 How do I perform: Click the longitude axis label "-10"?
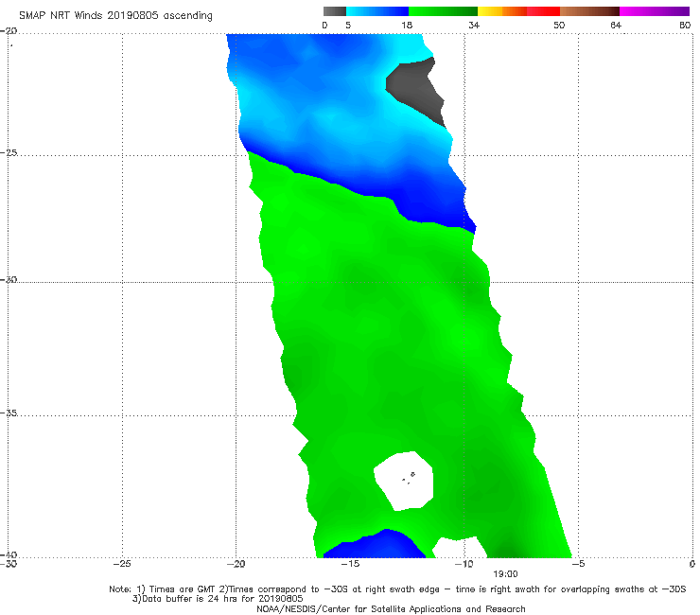point(464,564)
